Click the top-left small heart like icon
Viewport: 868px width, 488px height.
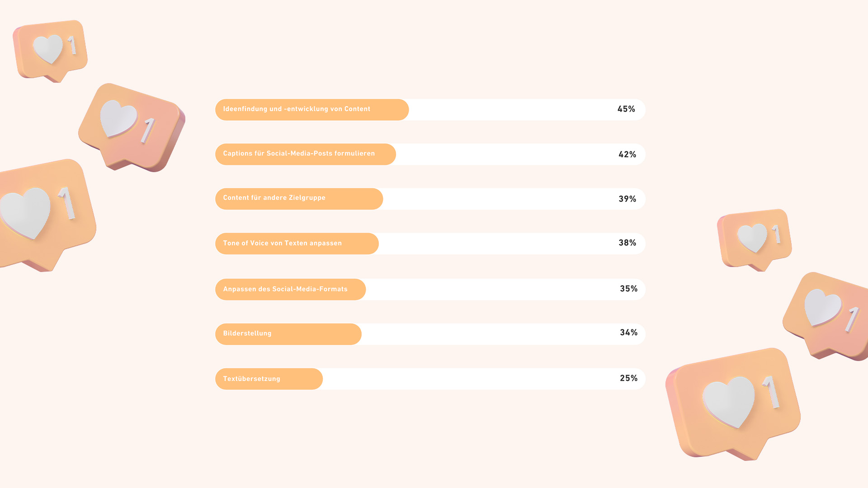click(x=50, y=51)
